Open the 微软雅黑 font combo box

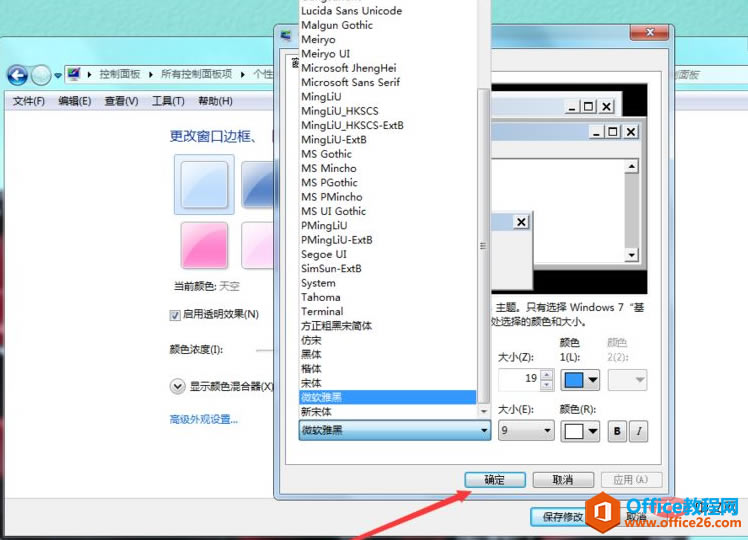[x=395, y=430]
